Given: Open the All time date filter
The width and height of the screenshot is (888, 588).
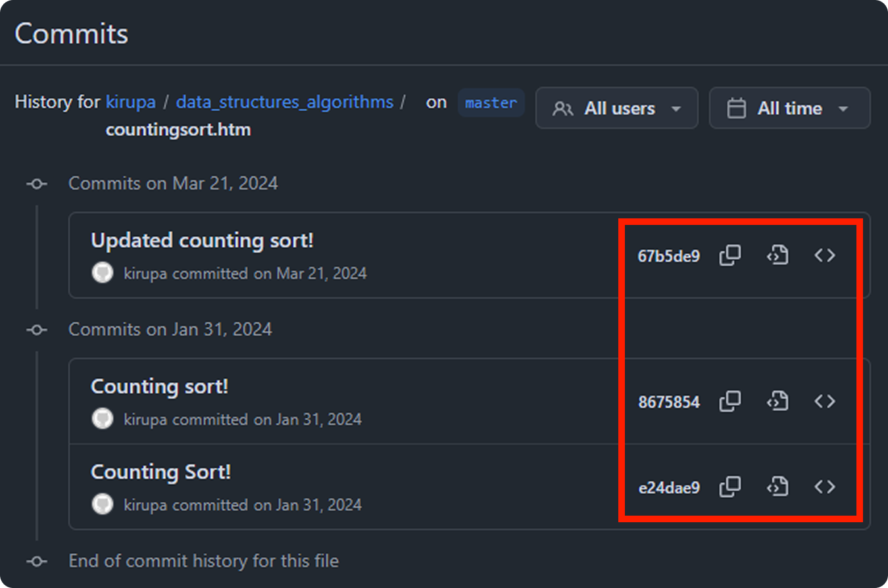Looking at the screenshot, I should point(789,109).
